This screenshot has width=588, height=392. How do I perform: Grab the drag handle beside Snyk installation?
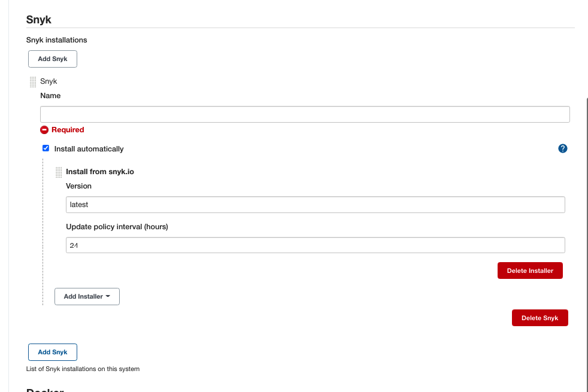33,81
